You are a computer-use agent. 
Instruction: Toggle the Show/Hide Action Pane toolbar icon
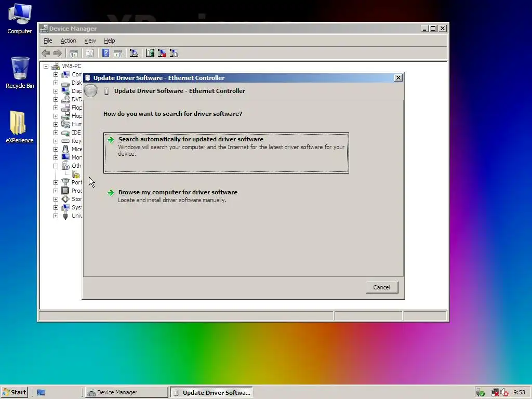pos(118,54)
